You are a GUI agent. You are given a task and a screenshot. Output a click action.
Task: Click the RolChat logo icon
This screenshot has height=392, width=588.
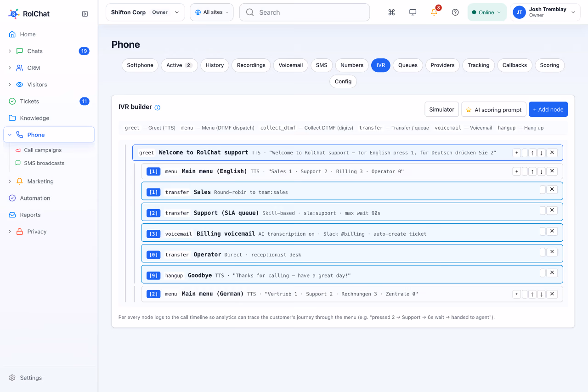click(x=14, y=14)
